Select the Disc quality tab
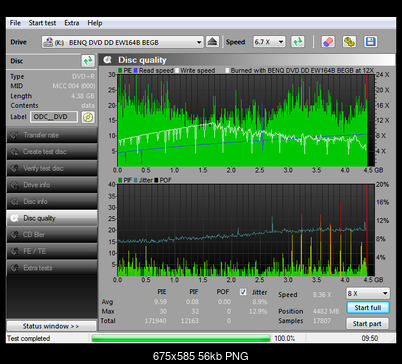This screenshot has height=364, width=402. 52,218
